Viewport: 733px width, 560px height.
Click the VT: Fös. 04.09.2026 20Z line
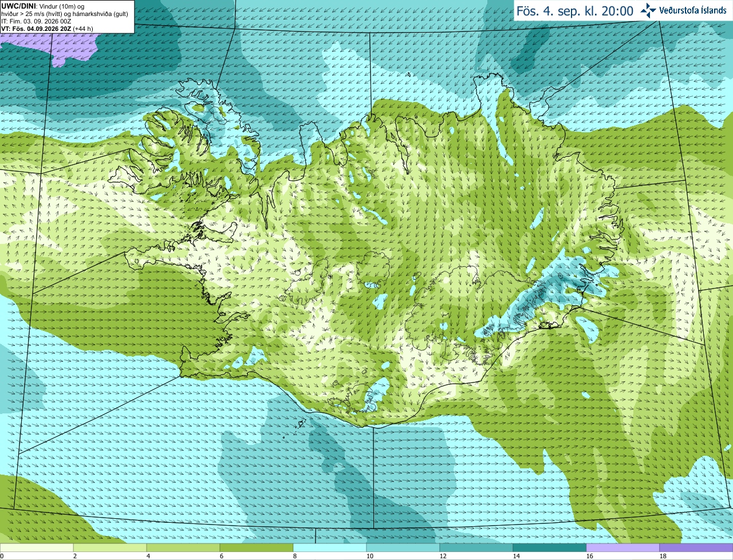tap(46, 29)
